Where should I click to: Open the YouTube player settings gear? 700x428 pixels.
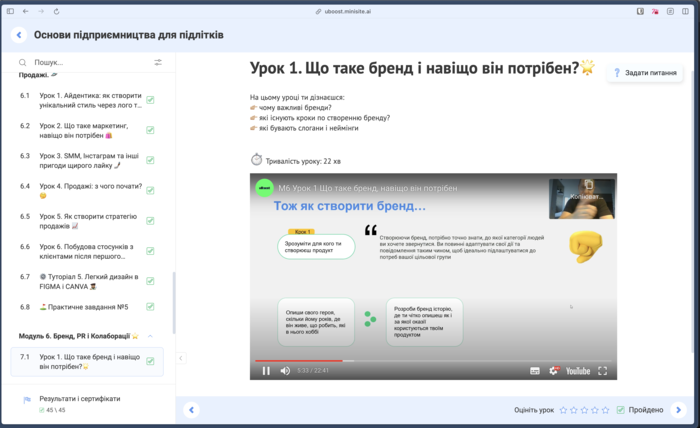click(554, 371)
